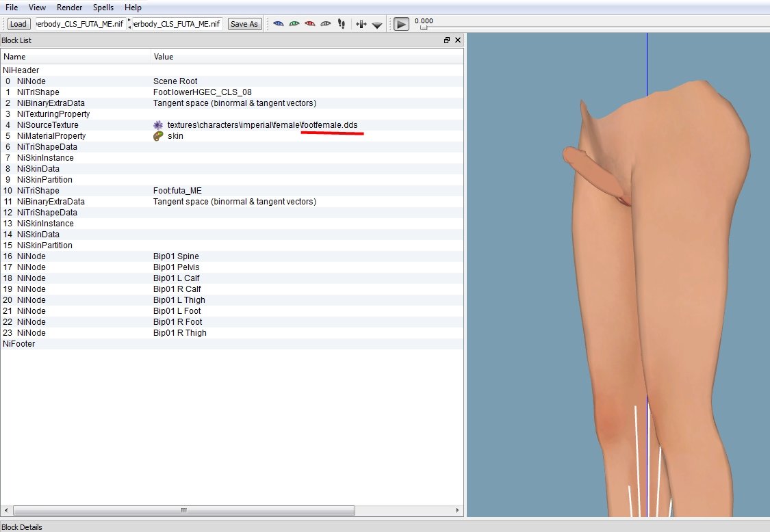Select the red eye view icon

pyautogui.click(x=310, y=23)
